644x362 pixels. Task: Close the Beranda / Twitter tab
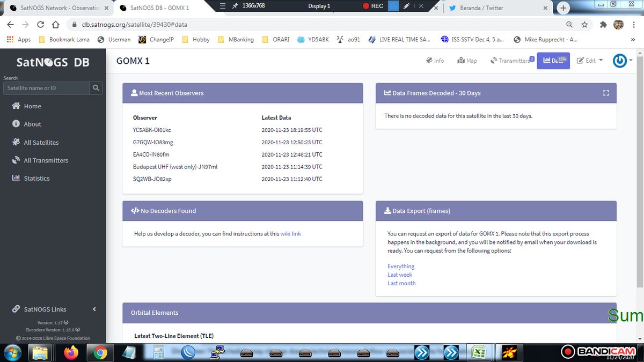(546, 8)
